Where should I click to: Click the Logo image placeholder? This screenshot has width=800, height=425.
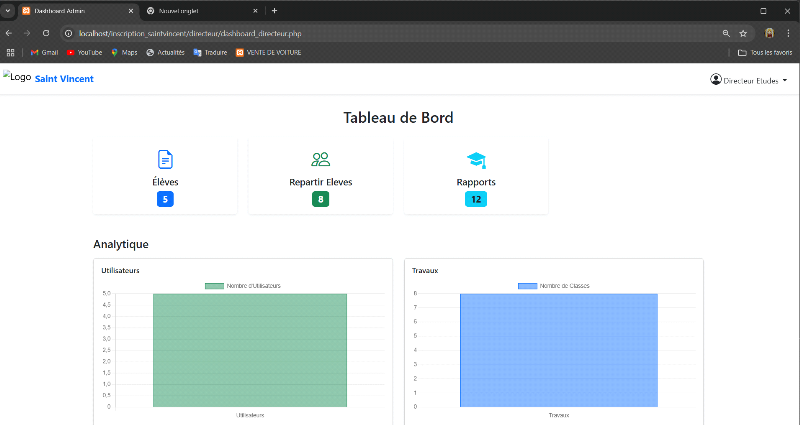[x=17, y=77]
